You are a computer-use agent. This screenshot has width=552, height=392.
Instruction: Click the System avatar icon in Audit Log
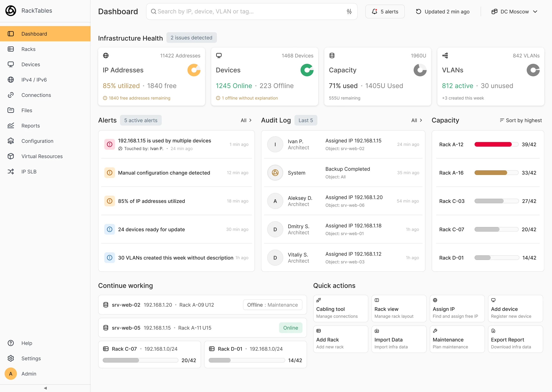pyautogui.click(x=275, y=172)
